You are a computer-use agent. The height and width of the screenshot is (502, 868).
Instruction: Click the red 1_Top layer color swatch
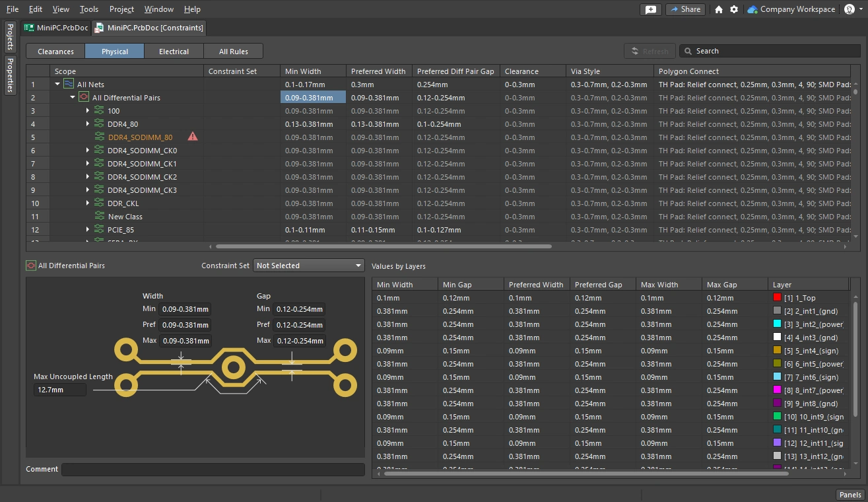pyautogui.click(x=778, y=298)
